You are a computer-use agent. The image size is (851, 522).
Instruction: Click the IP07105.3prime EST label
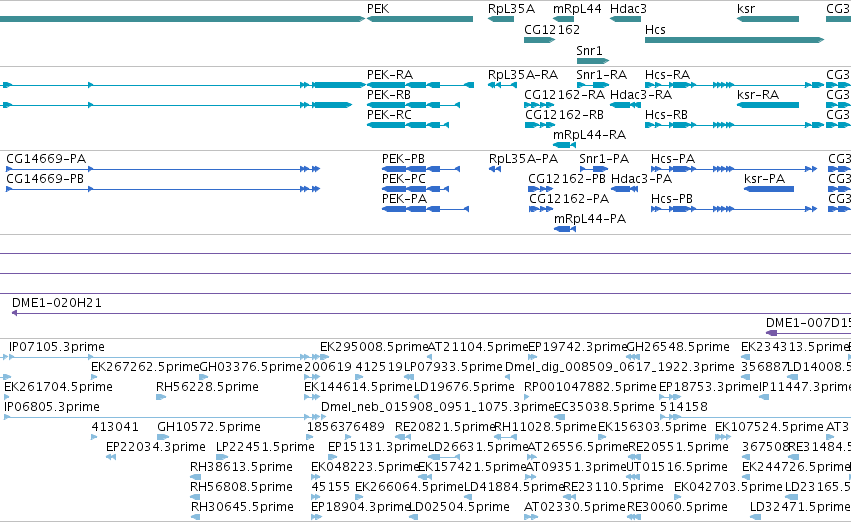click(x=57, y=347)
